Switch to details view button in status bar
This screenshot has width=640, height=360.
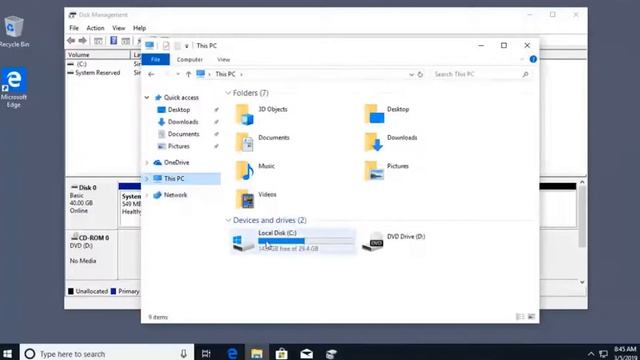(520, 316)
